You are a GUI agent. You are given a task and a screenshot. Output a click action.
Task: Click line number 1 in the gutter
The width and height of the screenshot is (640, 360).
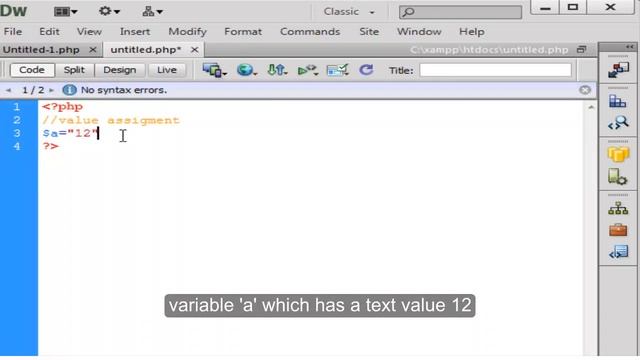point(16,107)
